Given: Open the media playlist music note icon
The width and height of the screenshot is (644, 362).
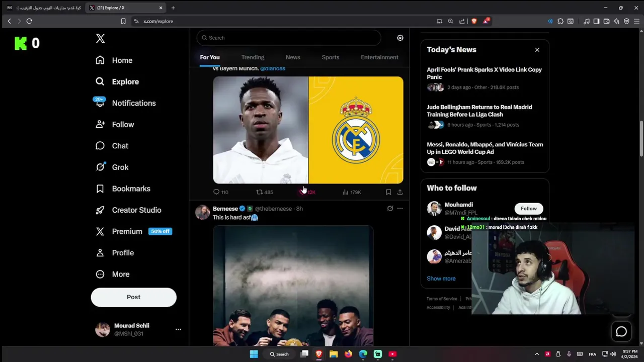Looking at the screenshot, I should point(587,21).
